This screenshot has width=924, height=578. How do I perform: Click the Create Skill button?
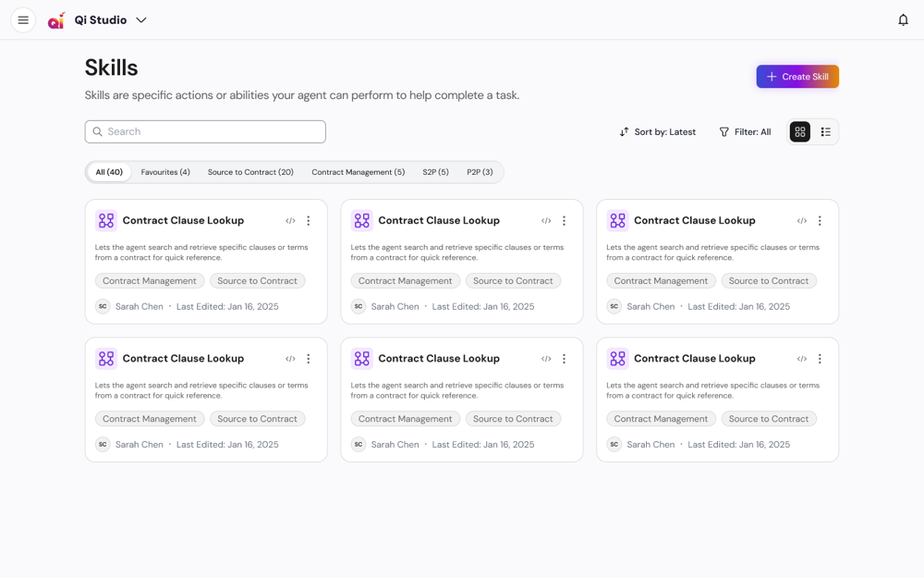click(797, 77)
